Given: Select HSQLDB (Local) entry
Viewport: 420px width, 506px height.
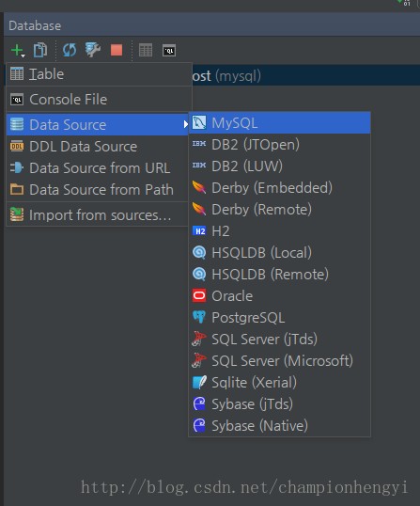Looking at the screenshot, I should (x=279, y=253).
